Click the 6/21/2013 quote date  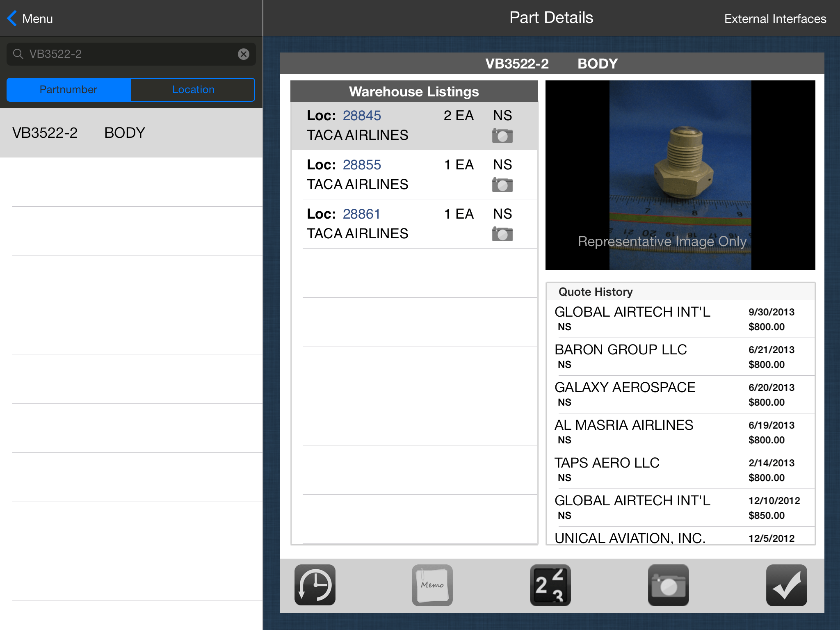click(772, 350)
